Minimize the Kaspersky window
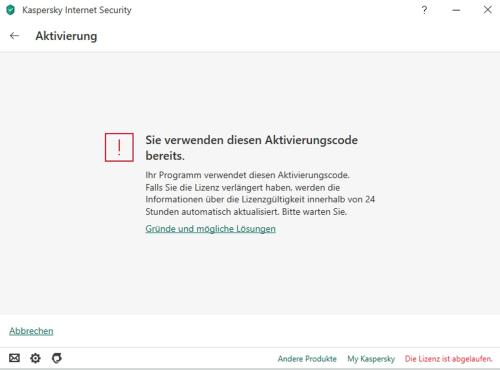 pos(456,10)
